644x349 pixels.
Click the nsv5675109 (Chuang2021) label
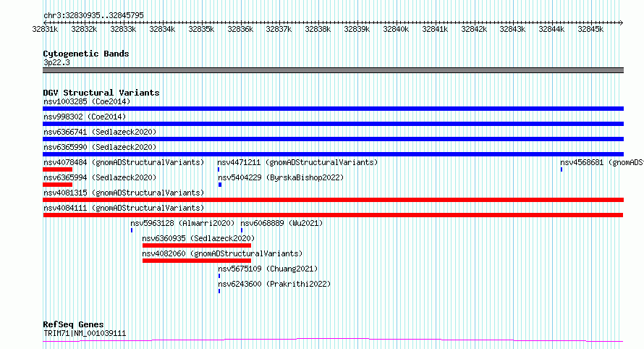[x=268, y=269]
